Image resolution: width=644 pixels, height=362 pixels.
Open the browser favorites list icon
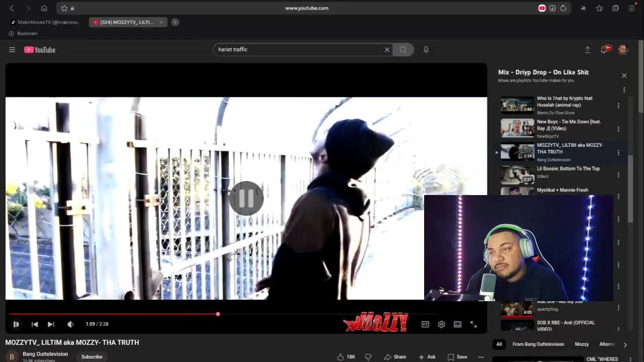[599, 8]
